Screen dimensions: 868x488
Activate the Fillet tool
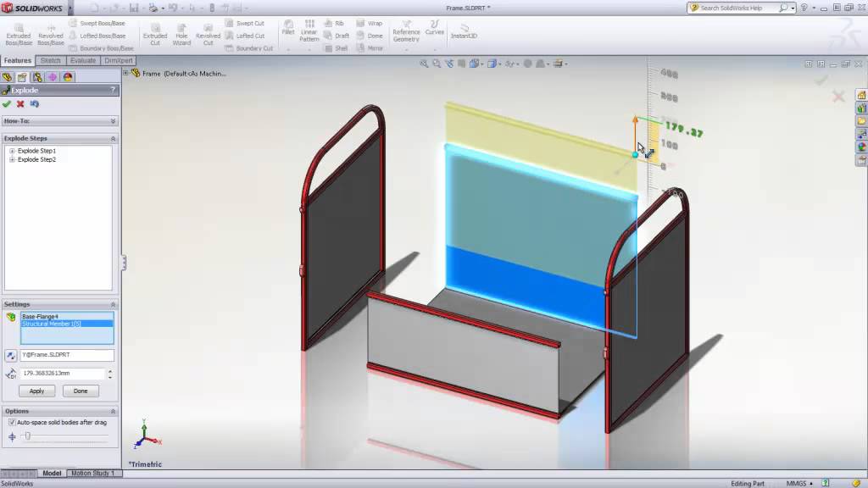tap(288, 28)
